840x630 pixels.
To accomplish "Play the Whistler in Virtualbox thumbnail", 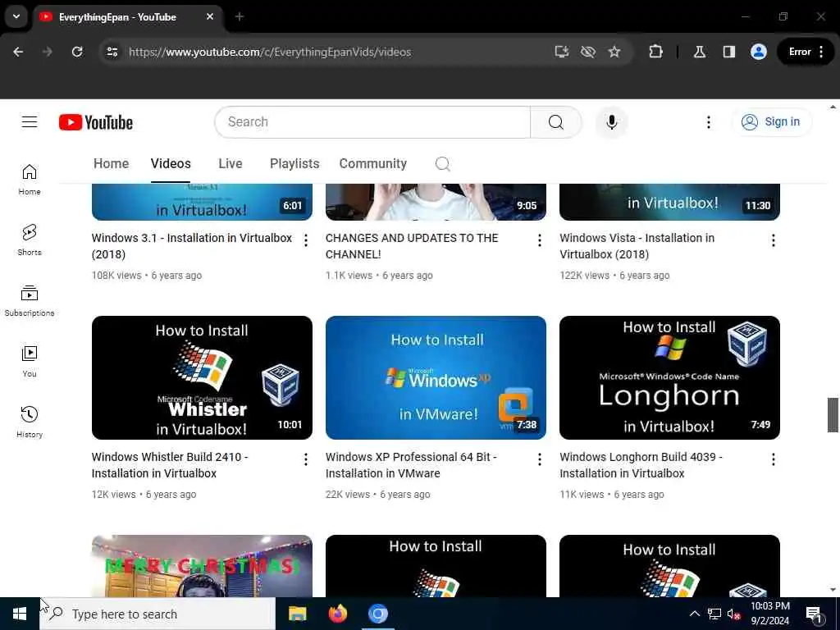I will (202, 377).
